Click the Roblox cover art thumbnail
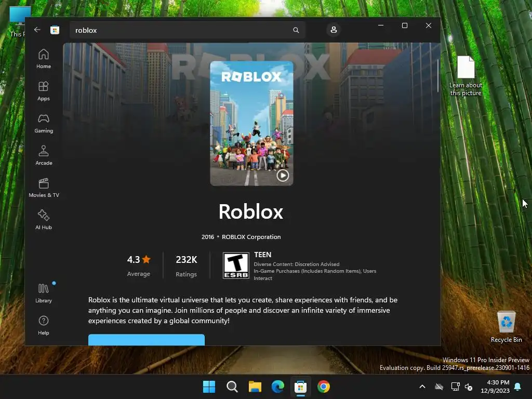 [251, 124]
